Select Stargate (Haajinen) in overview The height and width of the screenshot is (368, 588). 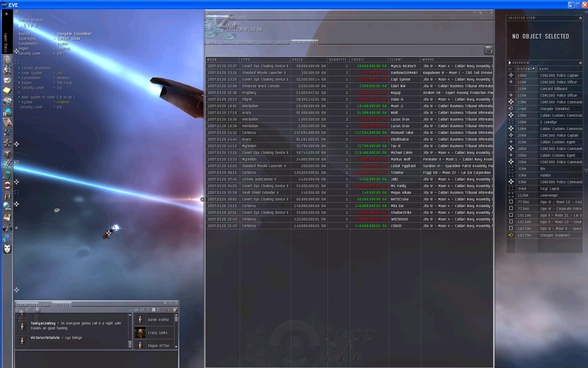click(x=555, y=235)
